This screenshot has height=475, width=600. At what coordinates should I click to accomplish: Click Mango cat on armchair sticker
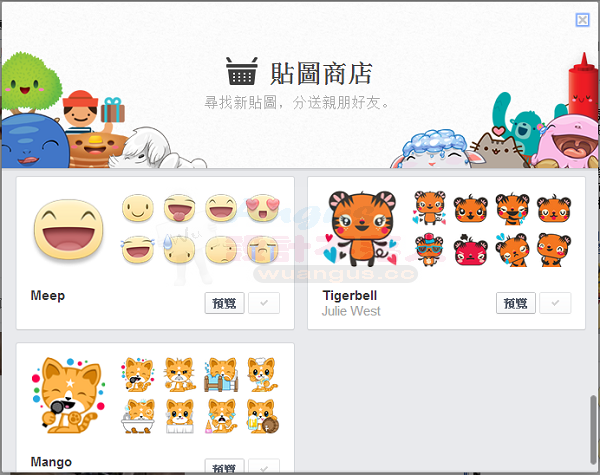click(221, 374)
